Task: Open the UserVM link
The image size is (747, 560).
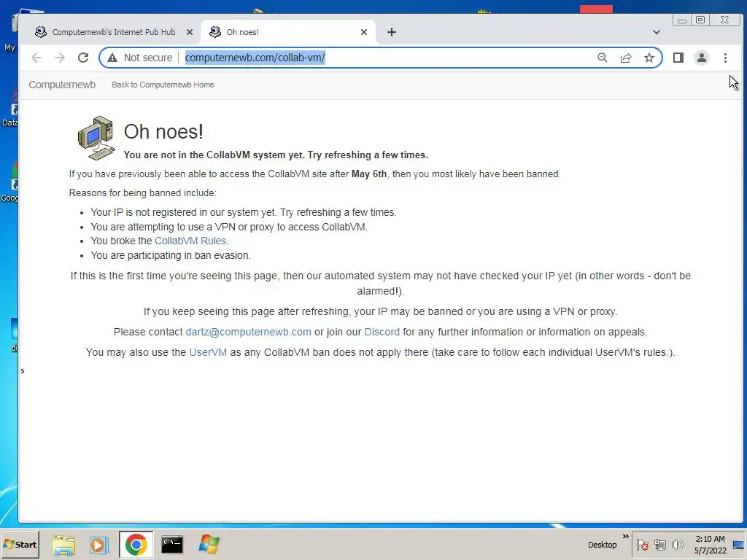Action: tap(208, 352)
